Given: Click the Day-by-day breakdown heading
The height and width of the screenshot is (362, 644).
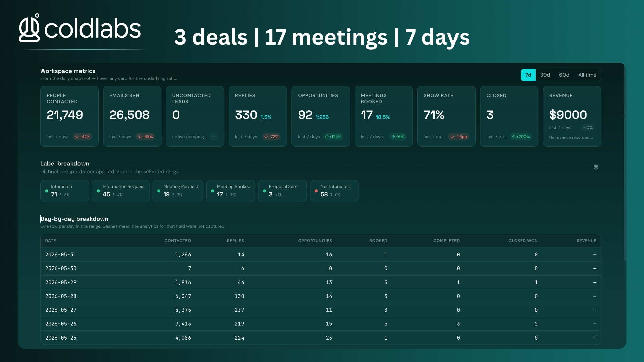Looking at the screenshot, I should click(74, 219).
